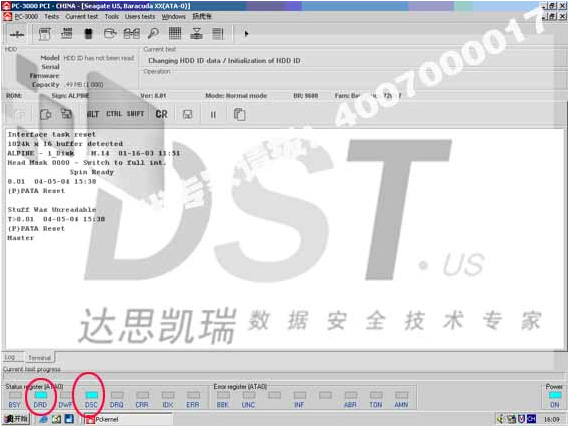Send carriage return with CR button

click(161, 114)
